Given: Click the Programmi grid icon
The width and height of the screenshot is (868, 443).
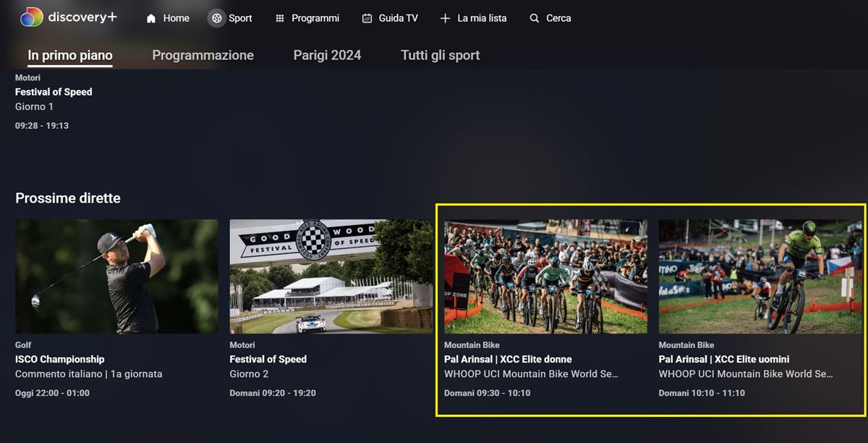Looking at the screenshot, I should [x=280, y=18].
